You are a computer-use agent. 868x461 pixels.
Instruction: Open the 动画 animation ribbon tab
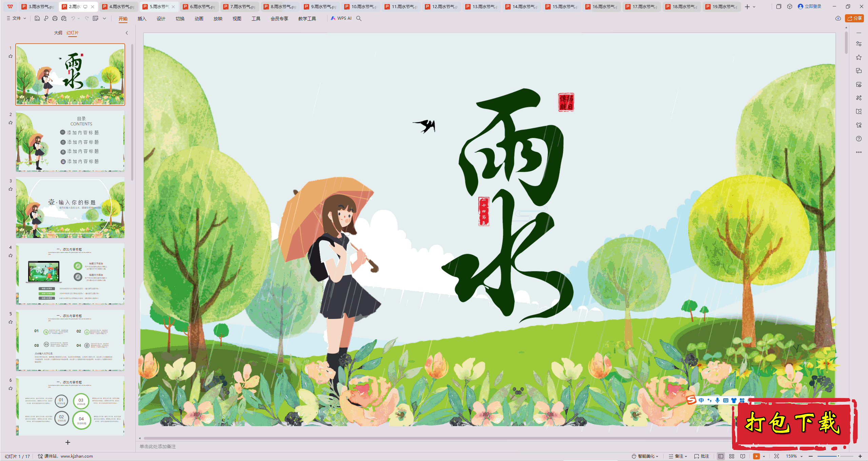coord(199,19)
